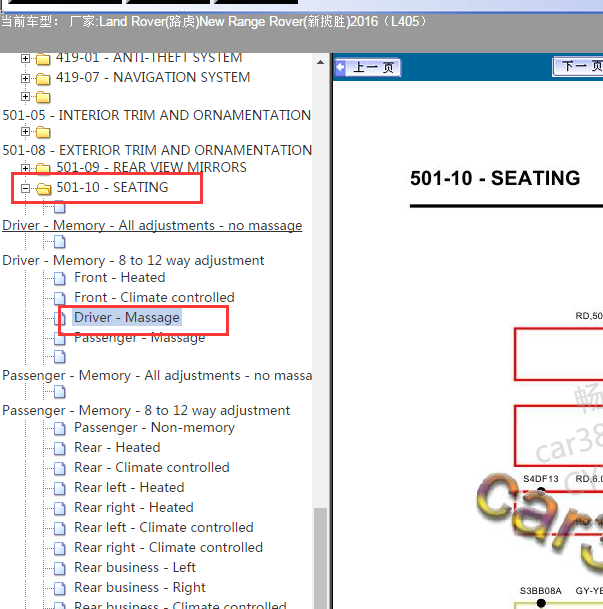Click the S3BB08A splice label in diagram
Image resolution: width=603 pixels, height=609 pixels.
540,591
